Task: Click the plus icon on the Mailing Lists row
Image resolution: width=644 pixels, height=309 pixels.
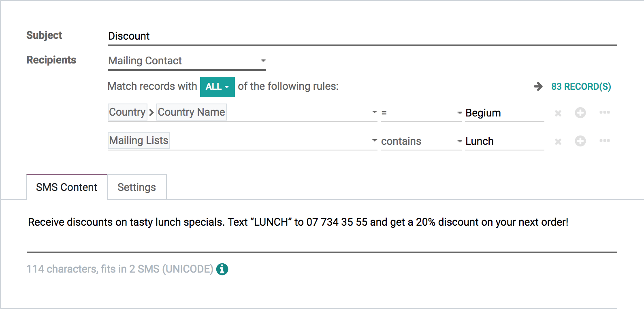Action: click(x=580, y=142)
